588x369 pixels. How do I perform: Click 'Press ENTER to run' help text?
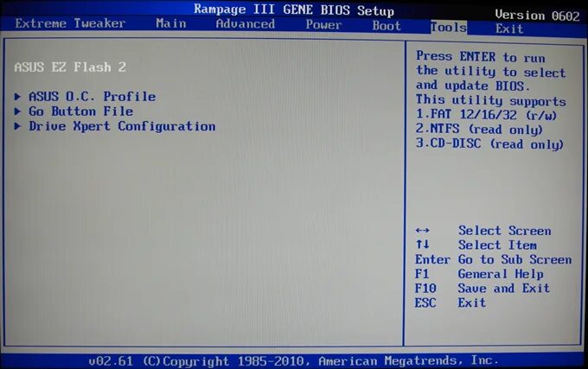point(481,57)
